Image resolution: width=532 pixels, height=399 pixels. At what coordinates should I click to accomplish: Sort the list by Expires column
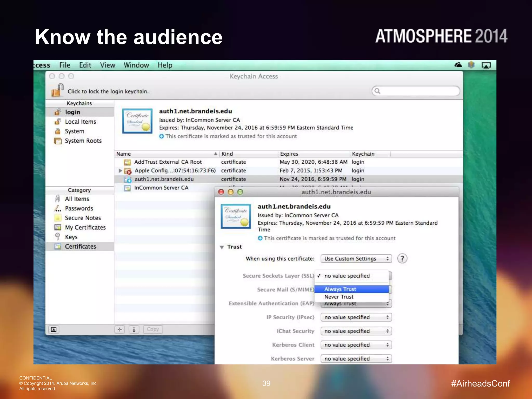pyautogui.click(x=314, y=154)
